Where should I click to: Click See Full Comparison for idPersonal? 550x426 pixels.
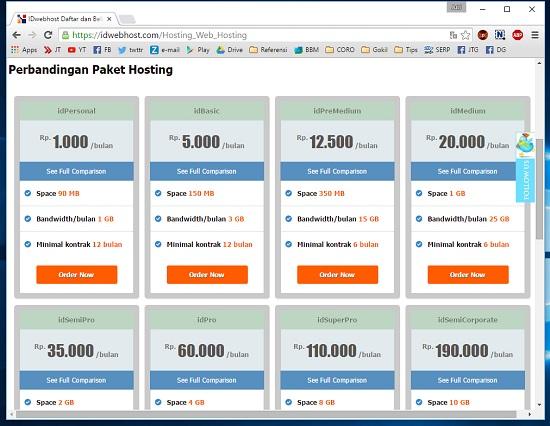76,171
